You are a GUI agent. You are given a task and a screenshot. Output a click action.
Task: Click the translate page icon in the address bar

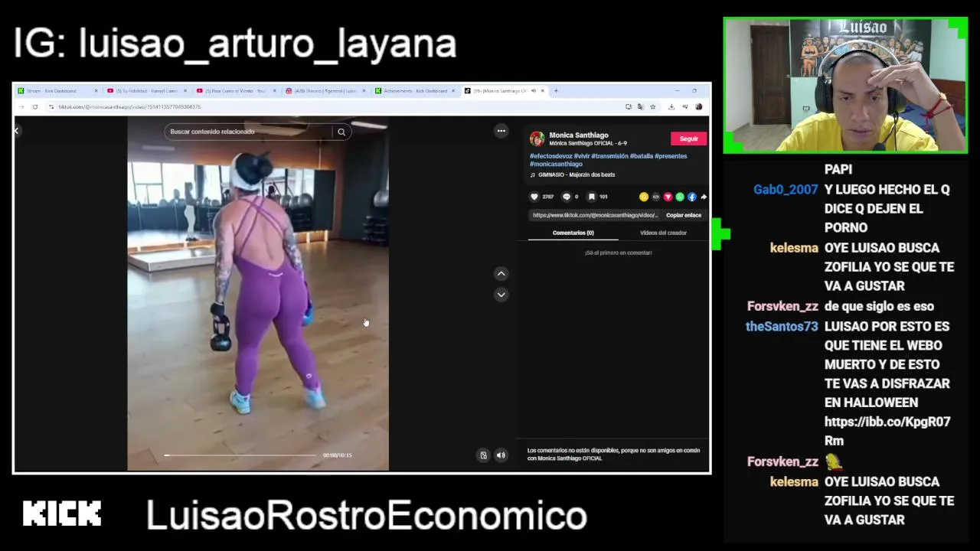640,107
